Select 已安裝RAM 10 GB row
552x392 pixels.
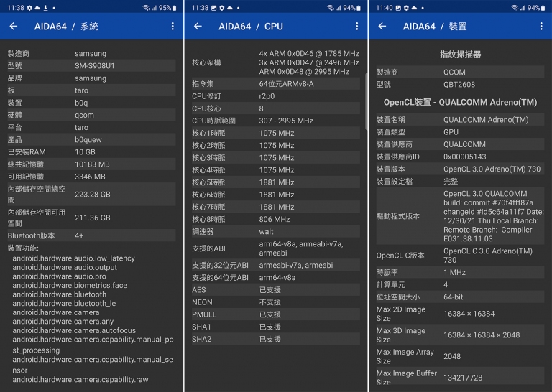tap(91, 152)
